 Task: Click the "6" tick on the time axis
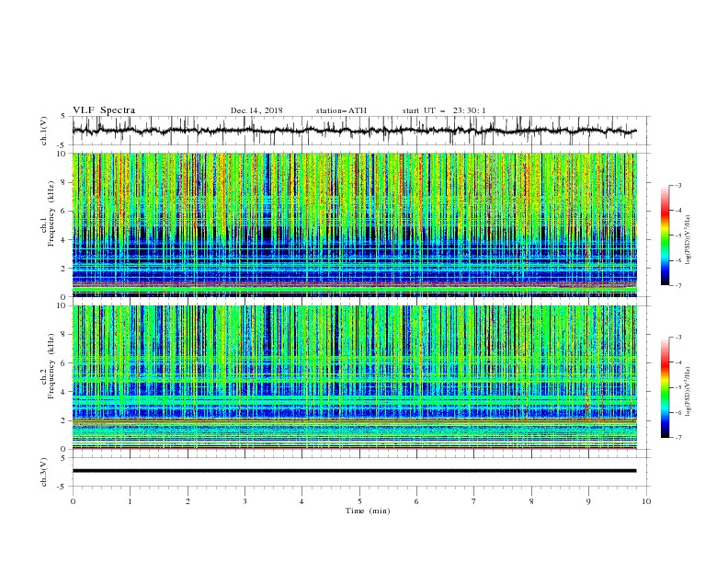click(416, 501)
